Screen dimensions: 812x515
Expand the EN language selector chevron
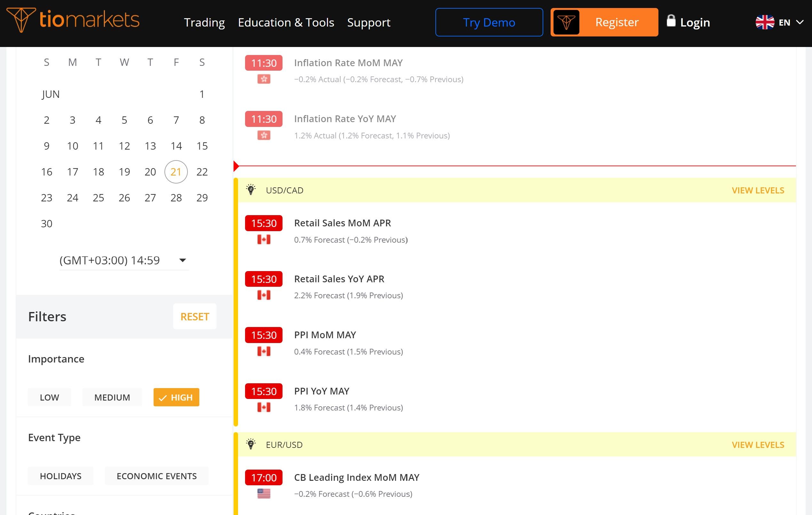click(800, 22)
